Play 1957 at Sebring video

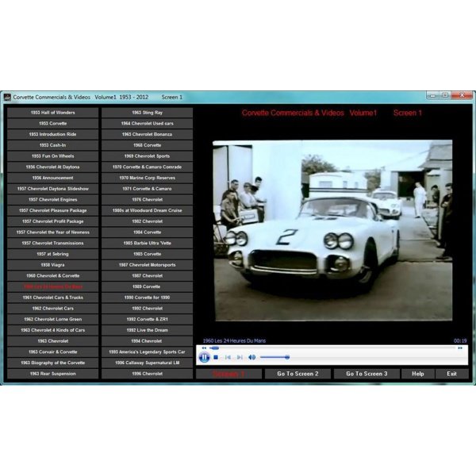[53, 254]
